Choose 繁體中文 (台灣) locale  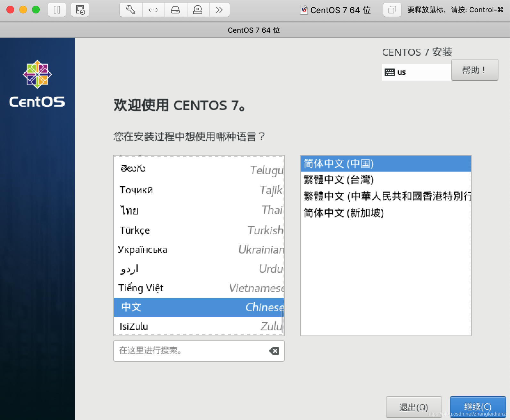(386, 180)
